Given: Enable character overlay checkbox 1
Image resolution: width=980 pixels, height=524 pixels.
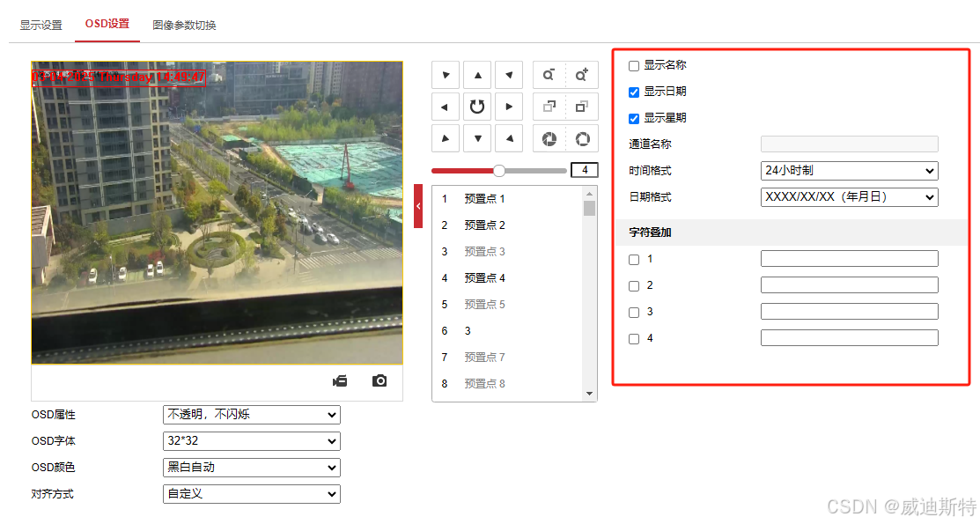Looking at the screenshot, I should pos(632,258).
